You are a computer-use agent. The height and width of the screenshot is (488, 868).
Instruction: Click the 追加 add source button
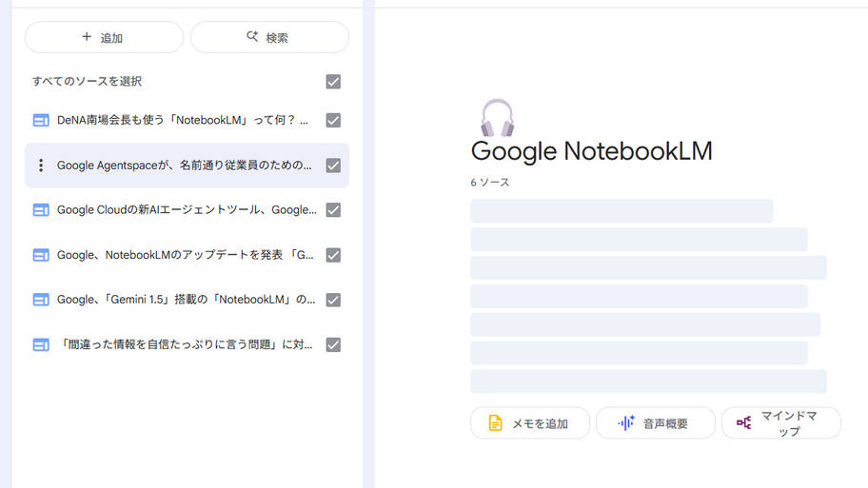coord(104,37)
